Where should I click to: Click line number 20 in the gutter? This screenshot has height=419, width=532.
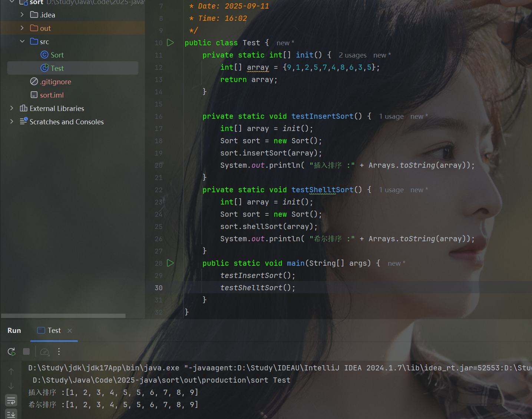159,166
